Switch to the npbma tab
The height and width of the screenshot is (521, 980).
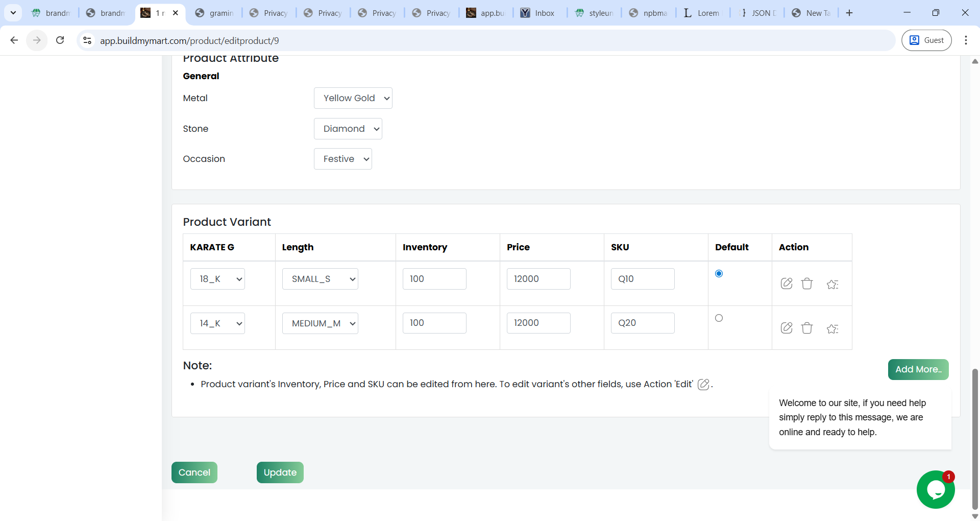[x=649, y=13]
